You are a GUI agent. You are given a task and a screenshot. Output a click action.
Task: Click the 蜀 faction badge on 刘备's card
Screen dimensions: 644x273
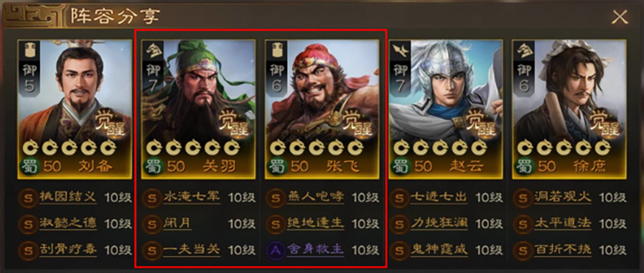pyautogui.click(x=29, y=165)
